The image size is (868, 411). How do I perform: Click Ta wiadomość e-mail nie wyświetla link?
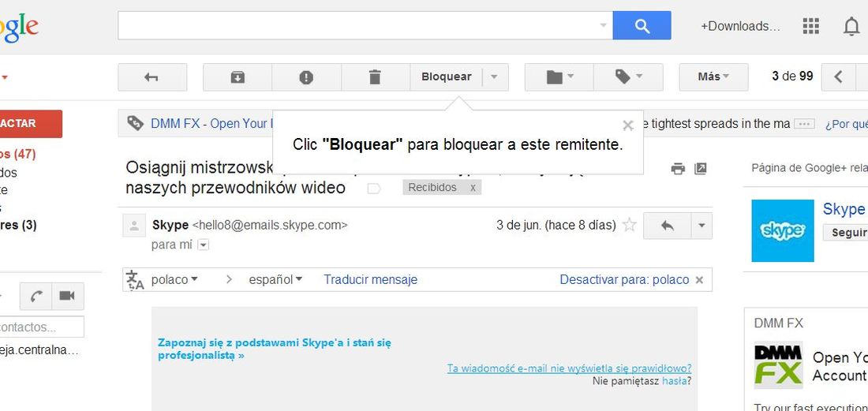pos(569,368)
